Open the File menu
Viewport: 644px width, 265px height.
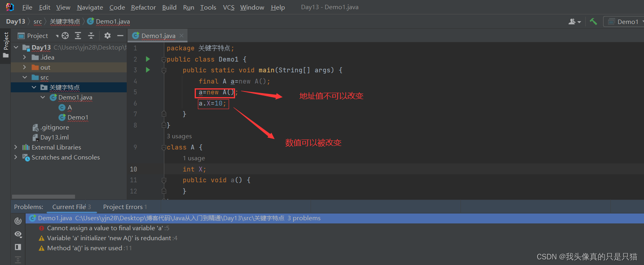[27, 7]
